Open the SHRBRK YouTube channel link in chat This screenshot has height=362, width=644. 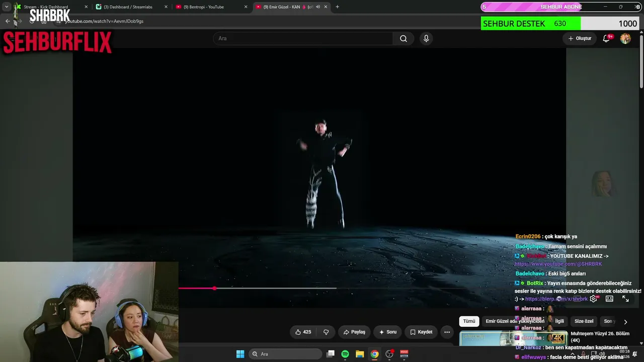click(x=558, y=264)
